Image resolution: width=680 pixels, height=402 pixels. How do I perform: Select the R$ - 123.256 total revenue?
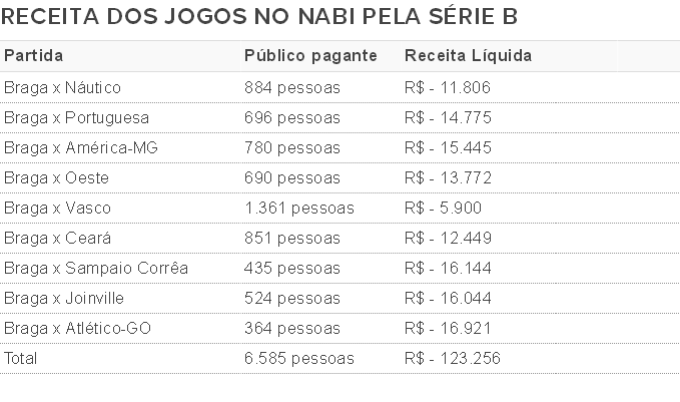pos(452,359)
